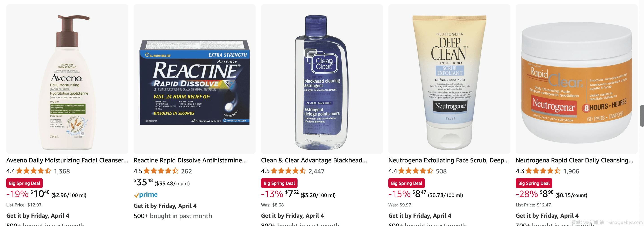The height and width of the screenshot is (226, 644).
Task: Click the prime logo under Reactine price
Action: click(146, 195)
